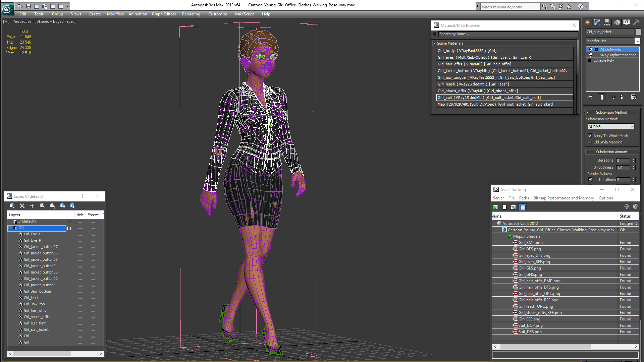
Task: Click the 3ds Max application logo button
Action: coord(7,9)
